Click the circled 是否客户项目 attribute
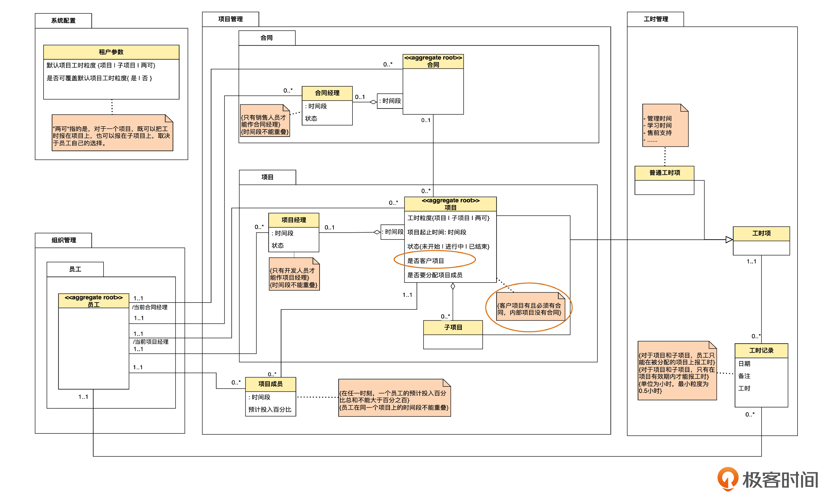This screenshot has height=504, width=833. tap(426, 261)
